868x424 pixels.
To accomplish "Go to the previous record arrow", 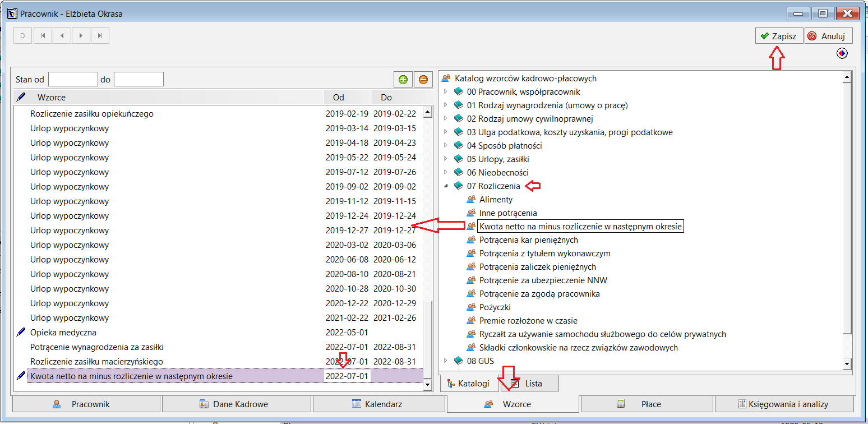I will [x=62, y=36].
